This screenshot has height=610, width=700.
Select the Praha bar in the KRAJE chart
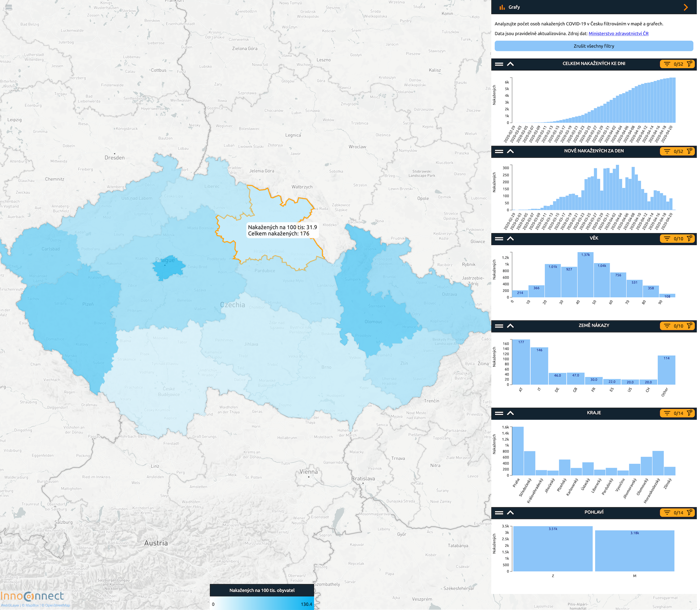pyautogui.click(x=518, y=451)
